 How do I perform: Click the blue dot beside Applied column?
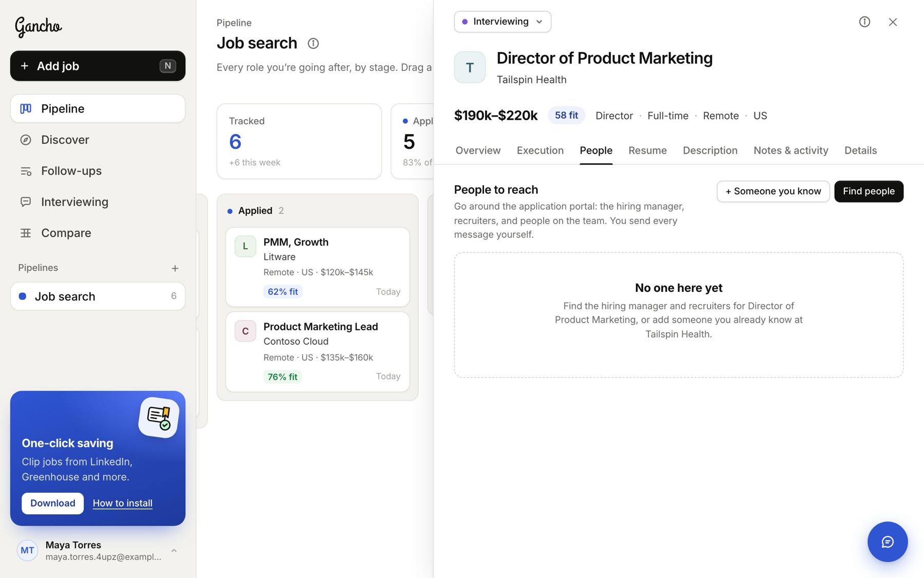tap(230, 211)
